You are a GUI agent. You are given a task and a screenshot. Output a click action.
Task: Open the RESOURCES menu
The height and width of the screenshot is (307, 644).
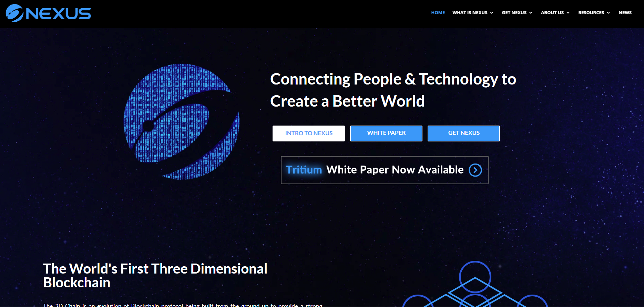(591, 12)
